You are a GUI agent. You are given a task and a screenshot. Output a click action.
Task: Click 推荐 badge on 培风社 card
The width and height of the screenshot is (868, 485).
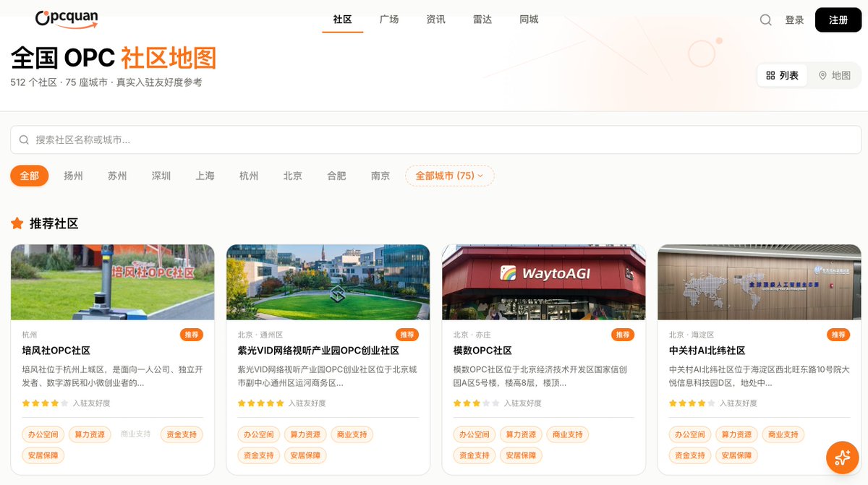coord(192,335)
